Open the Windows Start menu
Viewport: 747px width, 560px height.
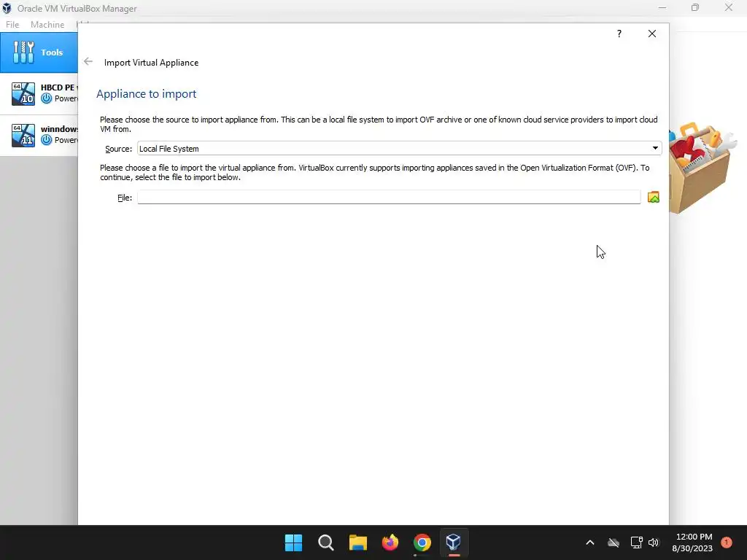click(293, 542)
